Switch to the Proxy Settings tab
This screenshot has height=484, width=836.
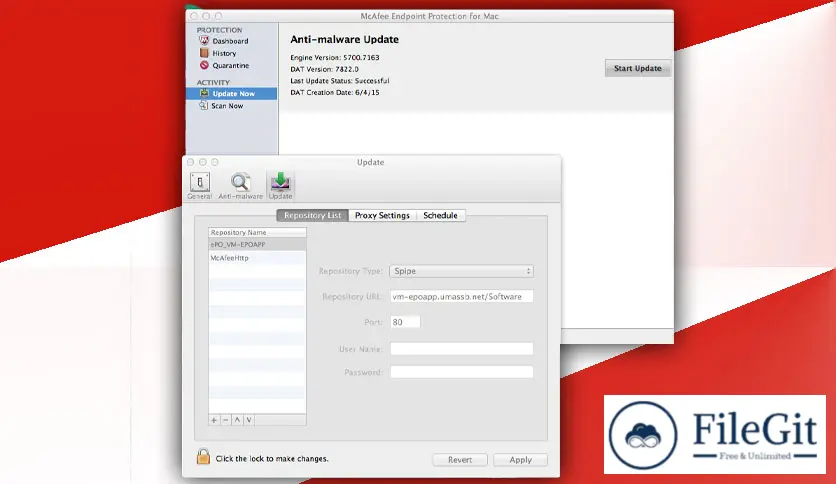point(382,215)
